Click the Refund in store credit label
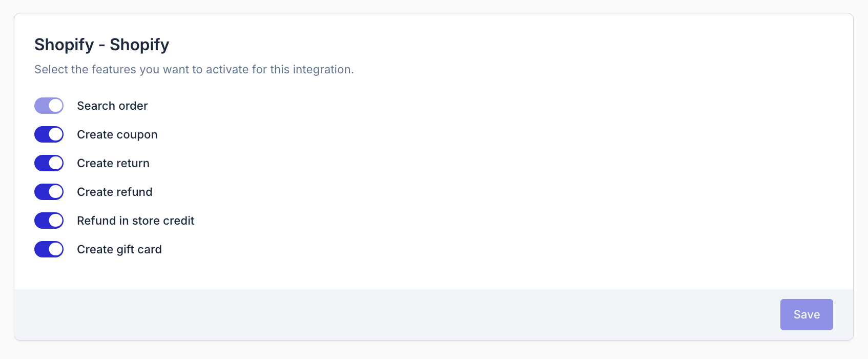868x359 pixels. click(x=136, y=221)
